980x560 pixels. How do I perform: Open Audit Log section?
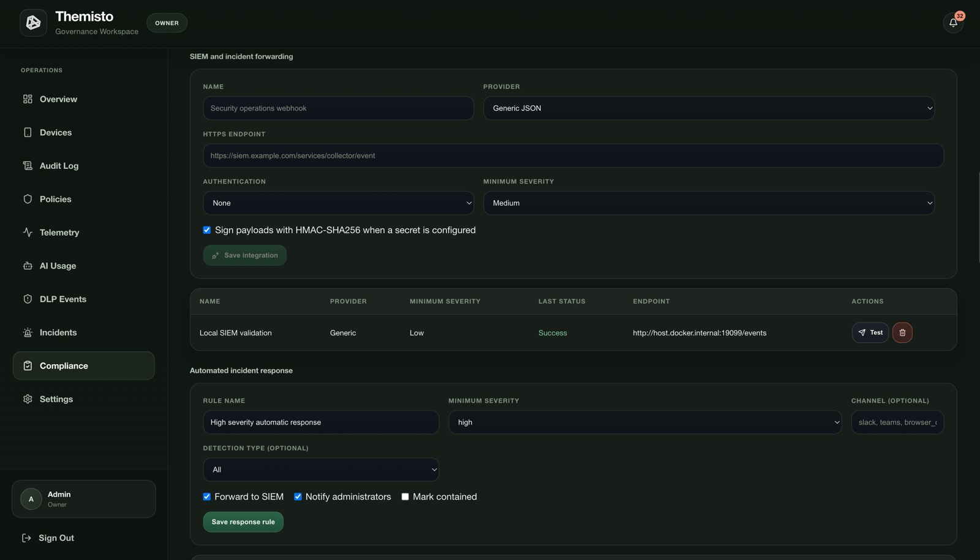pyautogui.click(x=83, y=166)
